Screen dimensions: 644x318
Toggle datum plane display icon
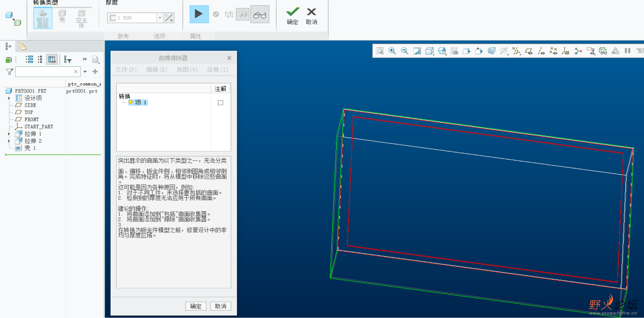[x=529, y=51]
